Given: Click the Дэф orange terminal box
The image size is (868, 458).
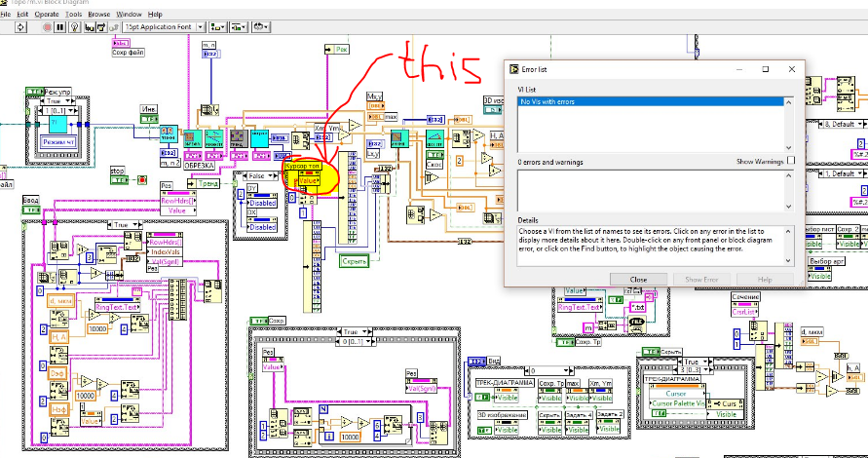Looking at the screenshot, I should pyautogui.click(x=58, y=374).
